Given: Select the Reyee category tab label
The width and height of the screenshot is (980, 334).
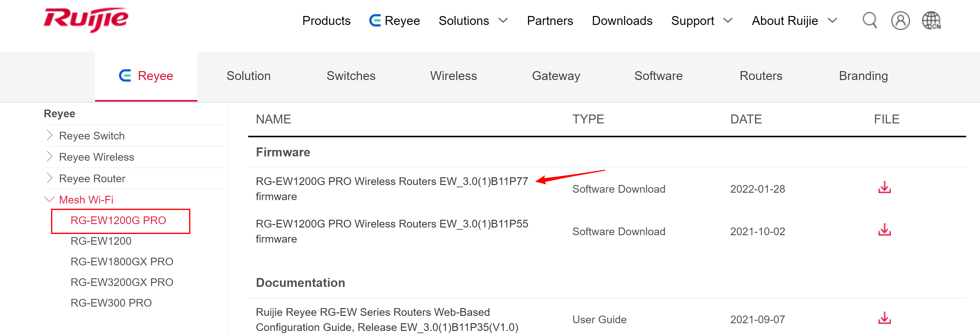Looking at the screenshot, I should click(x=155, y=76).
